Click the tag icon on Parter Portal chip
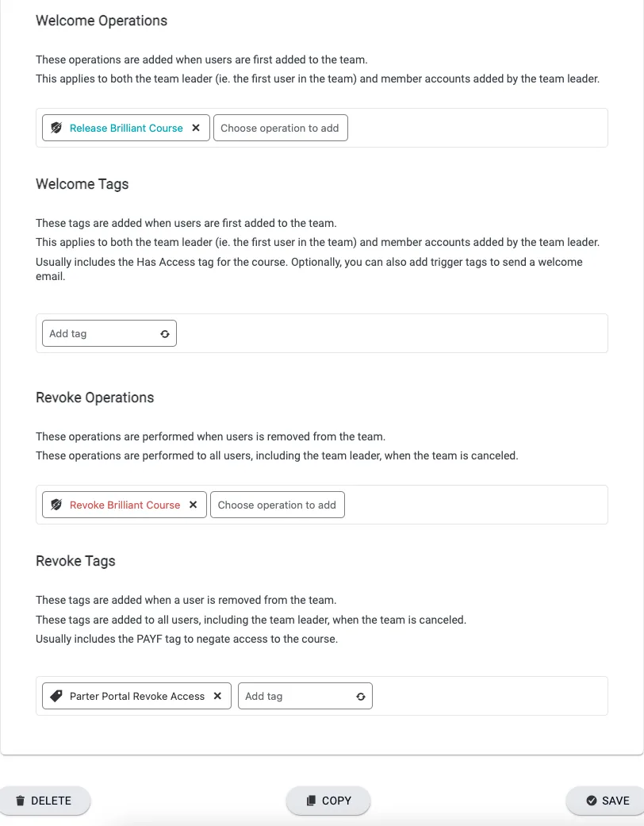Image resolution: width=644 pixels, height=826 pixels. (56, 696)
